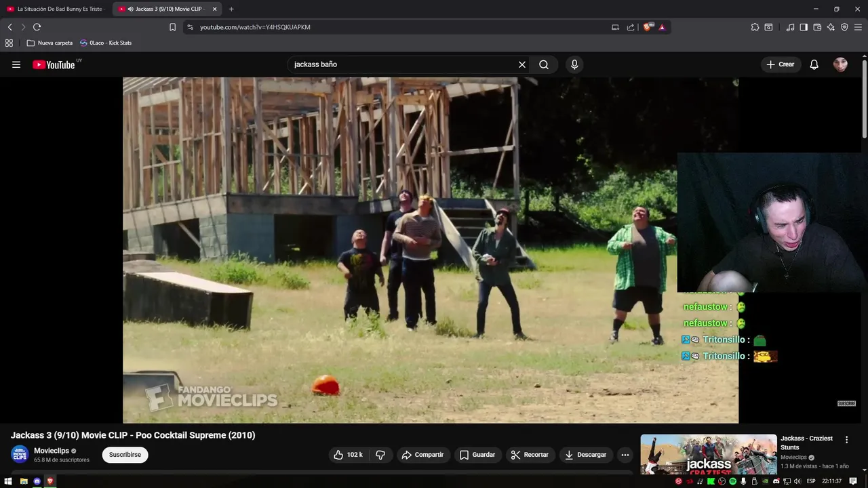Image resolution: width=868 pixels, height=488 pixels.
Task: Open the browser main menu
Action: [858, 27]
